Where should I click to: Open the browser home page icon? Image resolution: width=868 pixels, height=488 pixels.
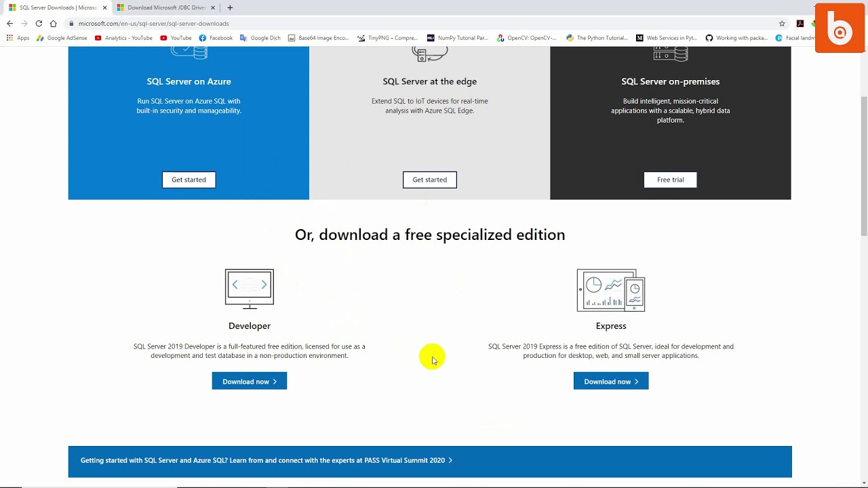coord(54,23)
